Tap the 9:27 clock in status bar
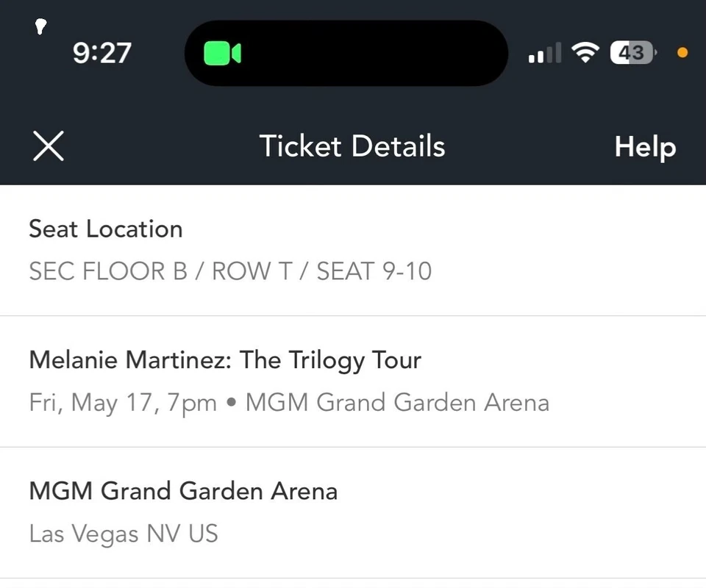The width and height of the screenshot is (706, 588). pyautogui.click(x=102, y=53)
